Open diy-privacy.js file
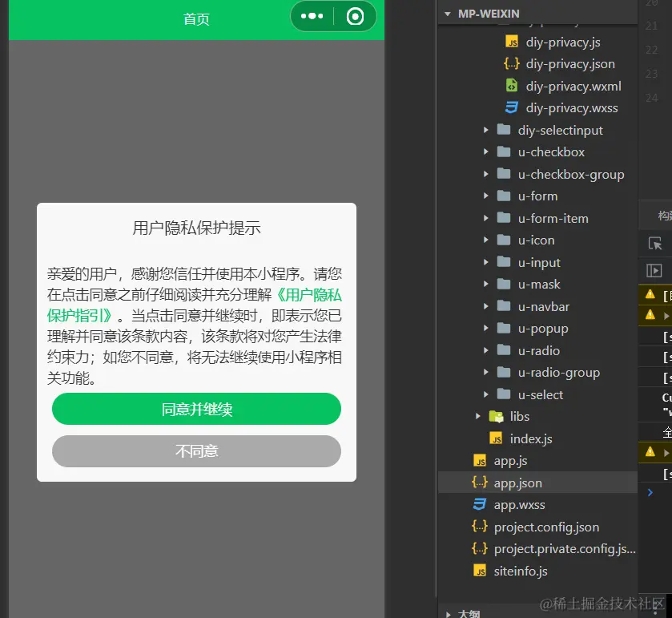This screenshot has width=672, height=618. click(x=563, y=42)
